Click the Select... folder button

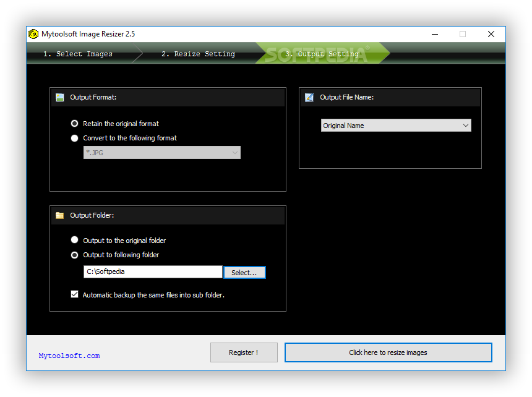244,273
